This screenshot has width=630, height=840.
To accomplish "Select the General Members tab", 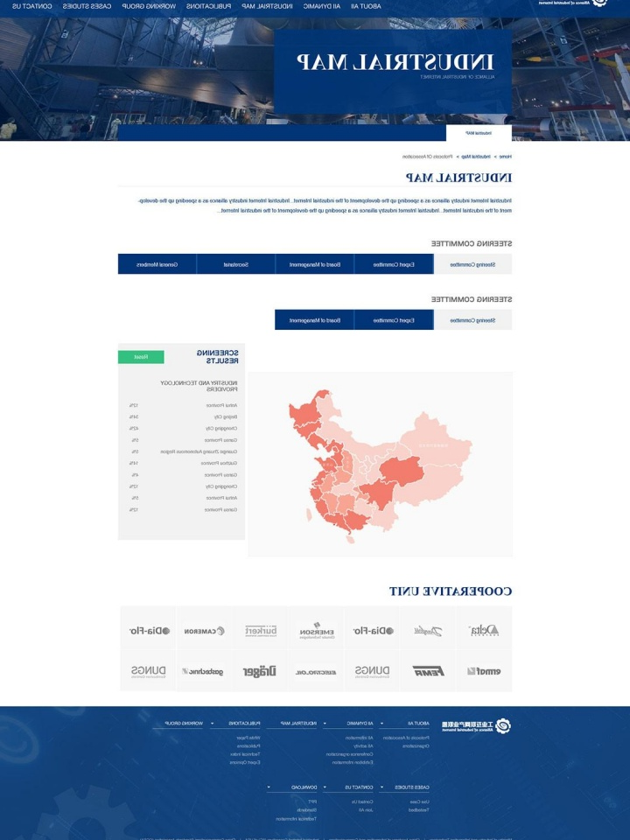I will (157, 264).
